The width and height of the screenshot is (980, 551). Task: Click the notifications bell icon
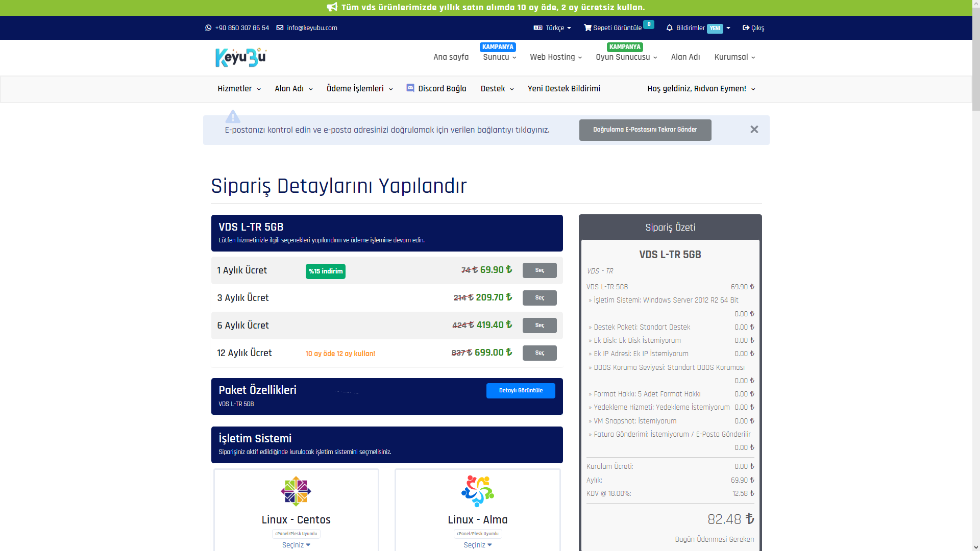click(670, 28)
